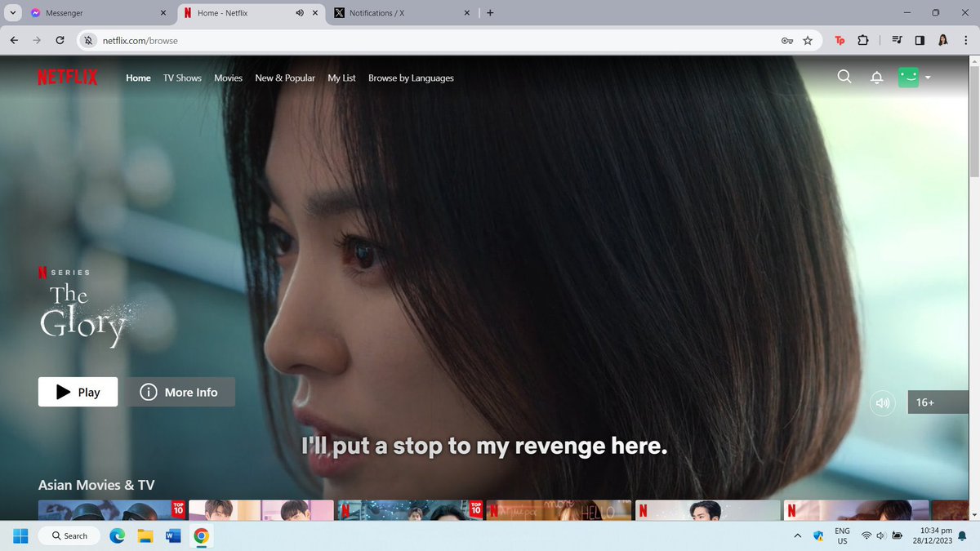Open Netflix notifications bell
The height and width of the screenshot is (551, 980).
pos(877,78)
